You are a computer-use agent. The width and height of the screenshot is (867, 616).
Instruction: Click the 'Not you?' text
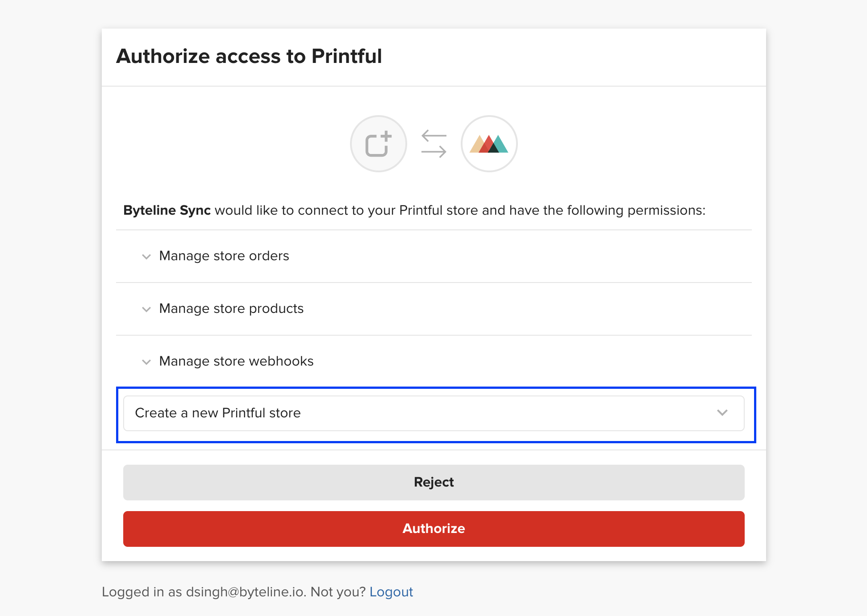point(338,592)
